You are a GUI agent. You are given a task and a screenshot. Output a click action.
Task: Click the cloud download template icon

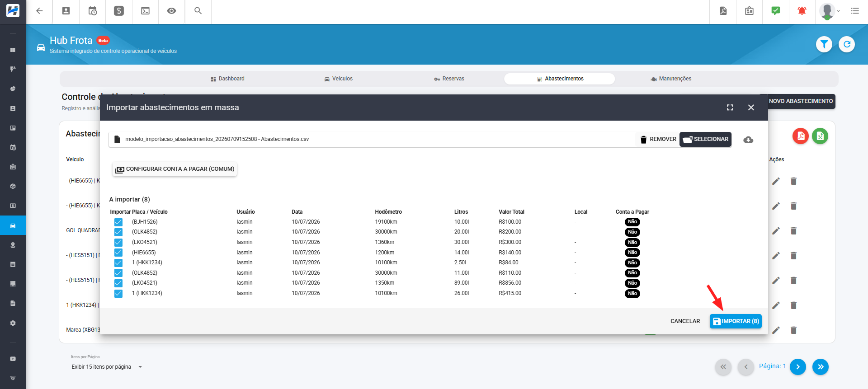(x=748, y=140)
